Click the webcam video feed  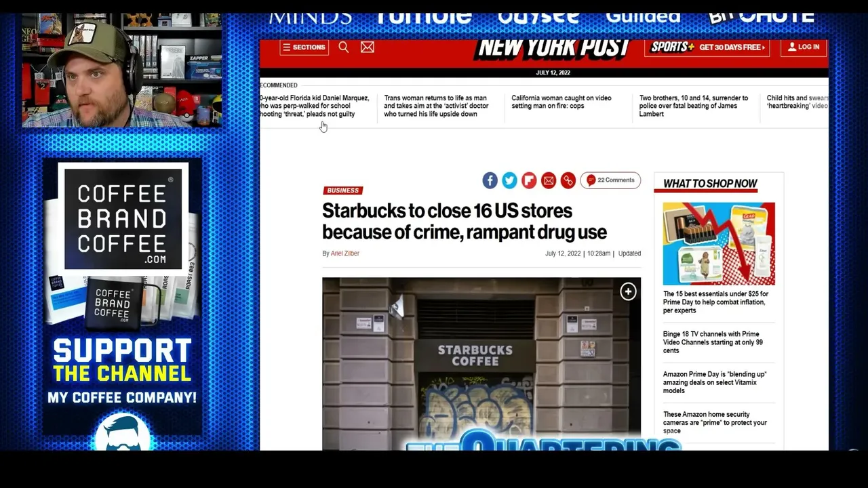[122, 70]
